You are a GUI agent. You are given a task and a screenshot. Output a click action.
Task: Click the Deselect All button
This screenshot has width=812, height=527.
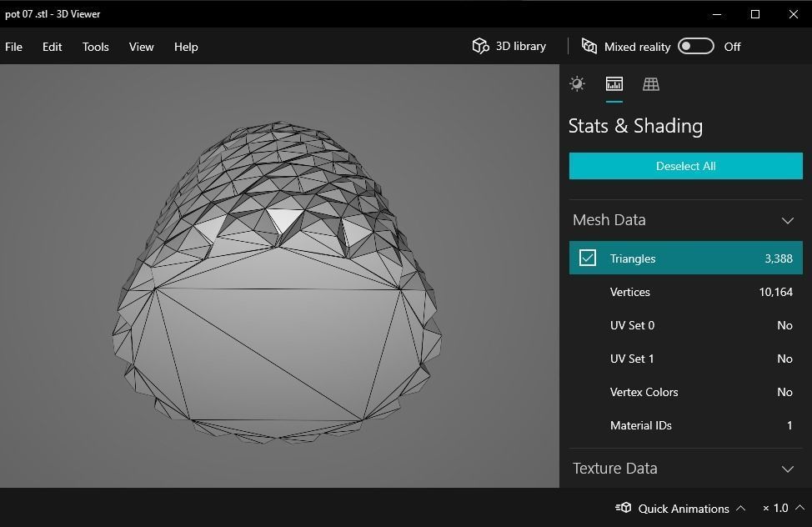pos(685,166)
